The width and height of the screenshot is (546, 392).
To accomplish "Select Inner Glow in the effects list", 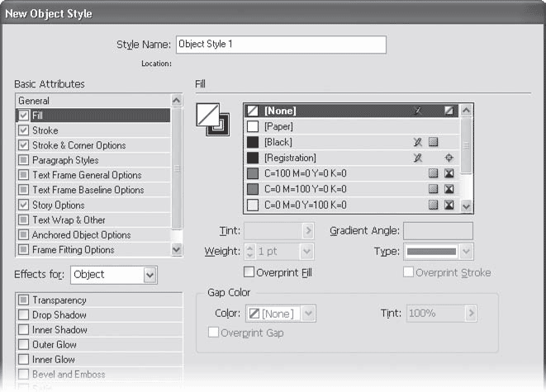I will point(54,360).
